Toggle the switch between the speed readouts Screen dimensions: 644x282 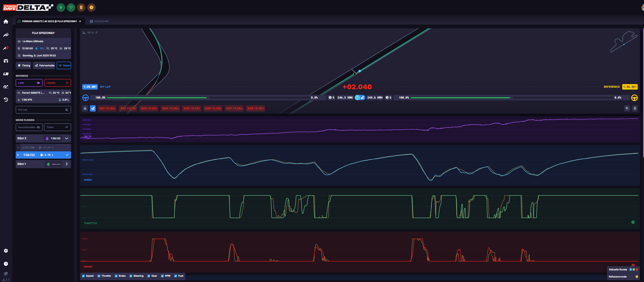360,98
